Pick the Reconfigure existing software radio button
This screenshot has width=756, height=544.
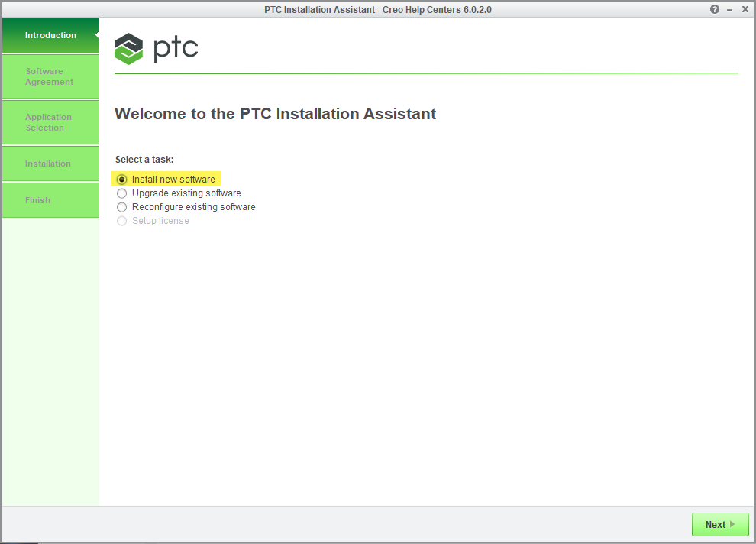(x=122, y=207)
